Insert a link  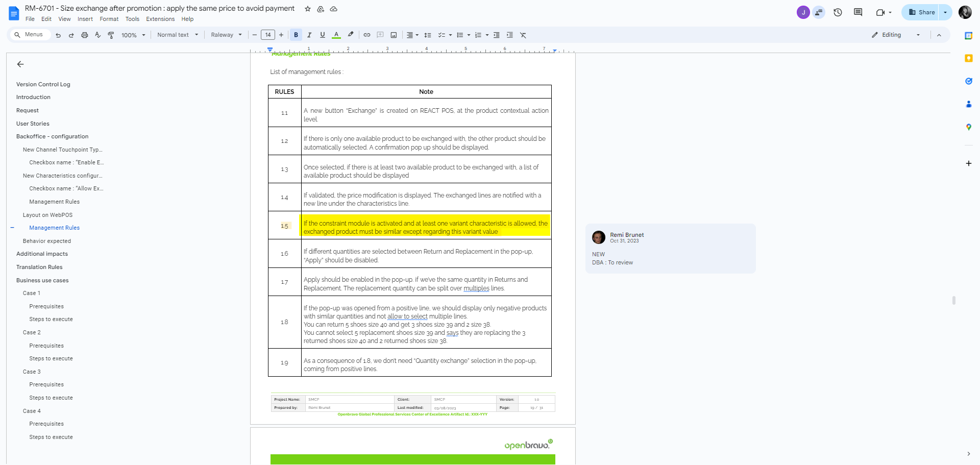click(x=367, y=35)
